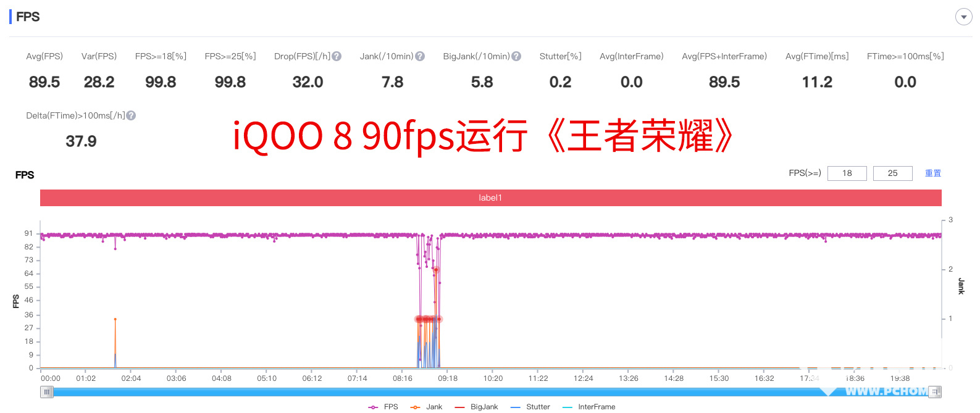Click the Jank value 7.8

click(x=393, y=82)
